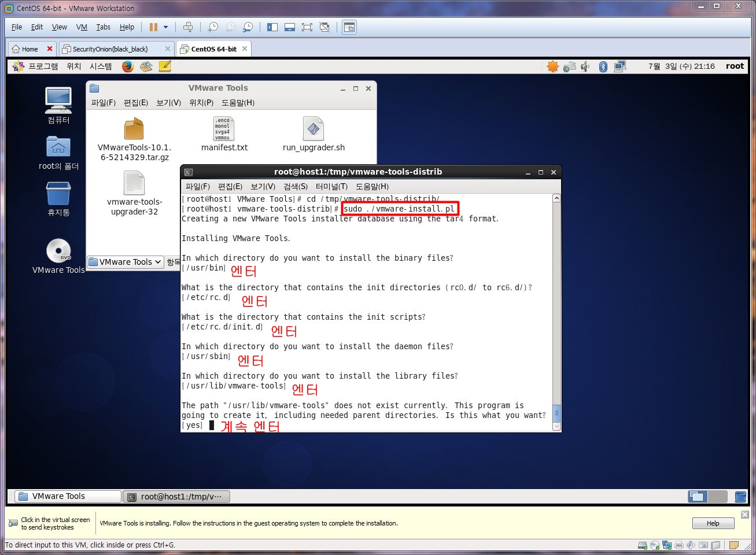Open GNOME 시스템 system menu
This screenshot has width=756, height=555.
pyautogui.click(x=101, y=66)
